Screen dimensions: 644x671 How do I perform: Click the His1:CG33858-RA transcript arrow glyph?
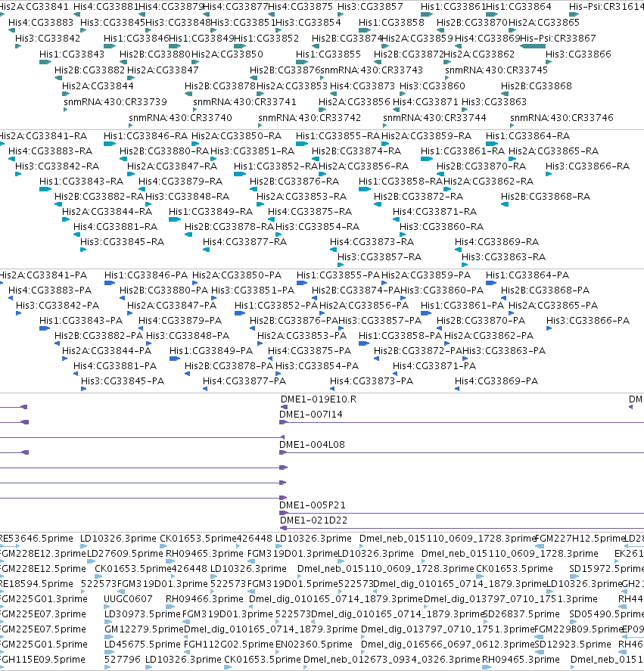[365, 189]
